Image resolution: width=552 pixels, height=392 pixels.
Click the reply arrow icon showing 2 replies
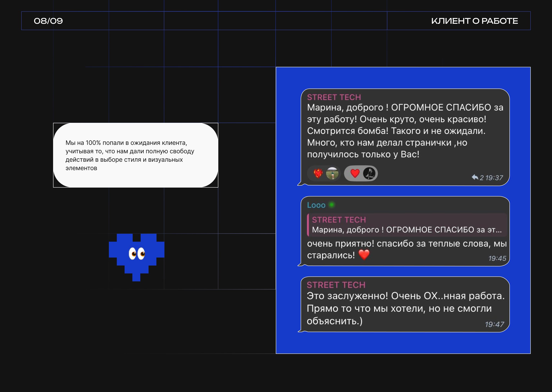pyautogui.click(x=475, y=177)
